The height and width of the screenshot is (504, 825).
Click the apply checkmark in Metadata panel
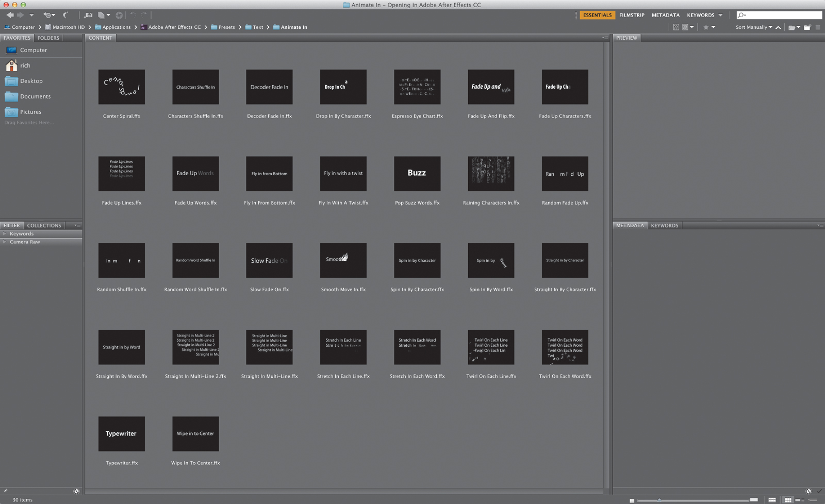819,491
